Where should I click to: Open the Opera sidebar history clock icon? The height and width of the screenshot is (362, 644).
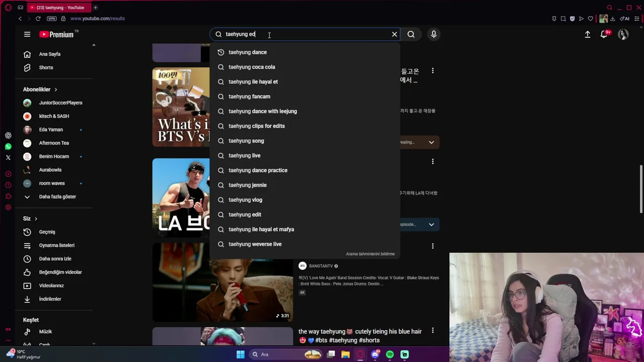(x=8, y=185)
